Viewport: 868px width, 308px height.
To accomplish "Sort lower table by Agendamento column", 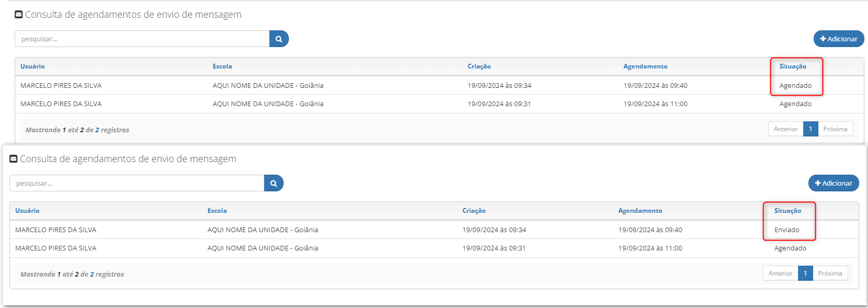I will pos(640,211).
